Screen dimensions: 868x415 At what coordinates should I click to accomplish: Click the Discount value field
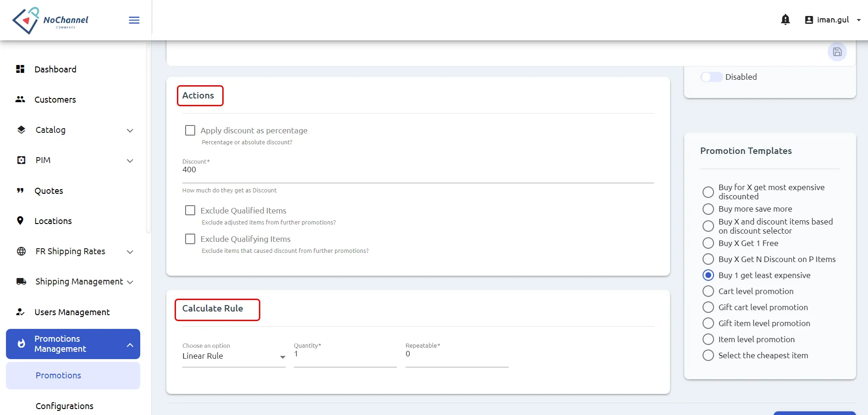coord(418,170)
